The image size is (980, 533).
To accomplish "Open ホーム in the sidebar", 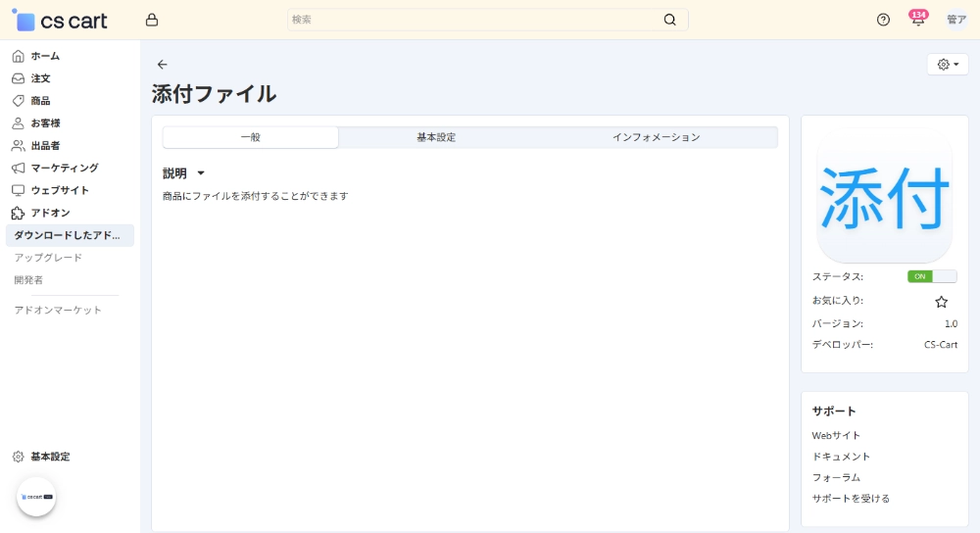I will [45, 56].
